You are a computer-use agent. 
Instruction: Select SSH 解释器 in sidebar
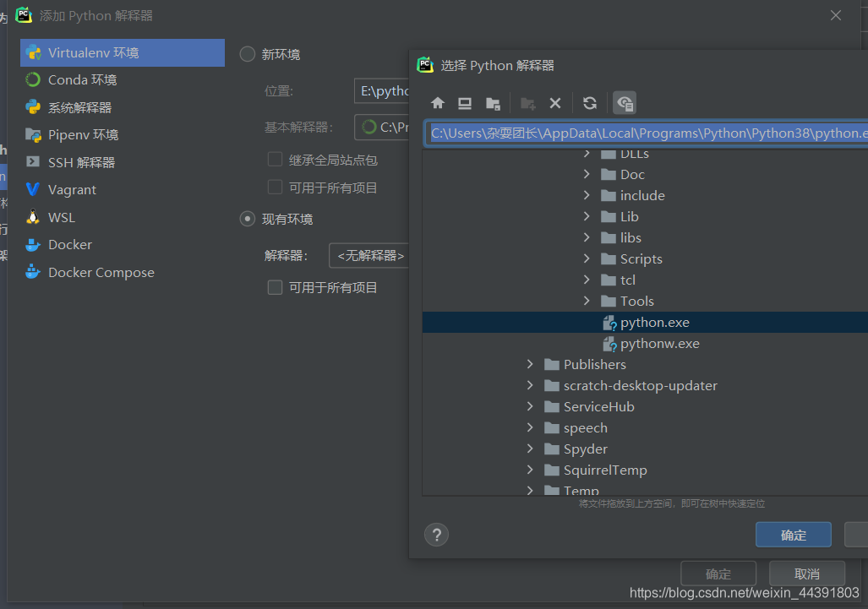click(123, 163)
